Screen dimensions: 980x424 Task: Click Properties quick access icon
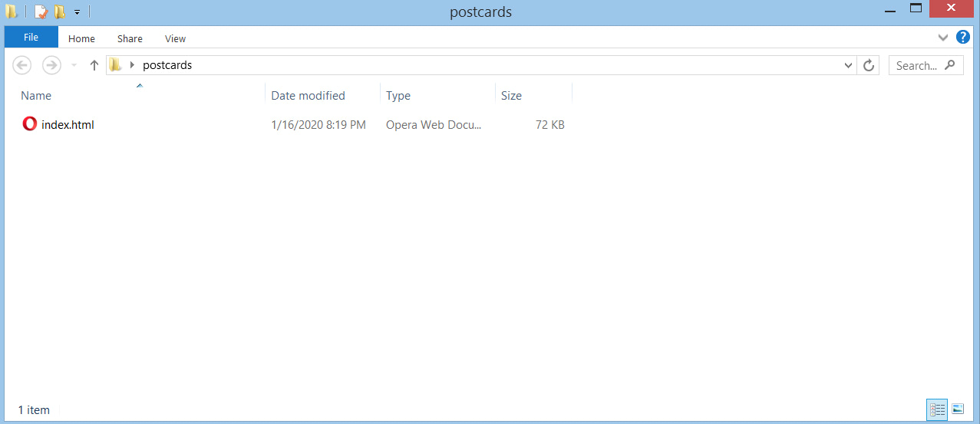point(41,12)
